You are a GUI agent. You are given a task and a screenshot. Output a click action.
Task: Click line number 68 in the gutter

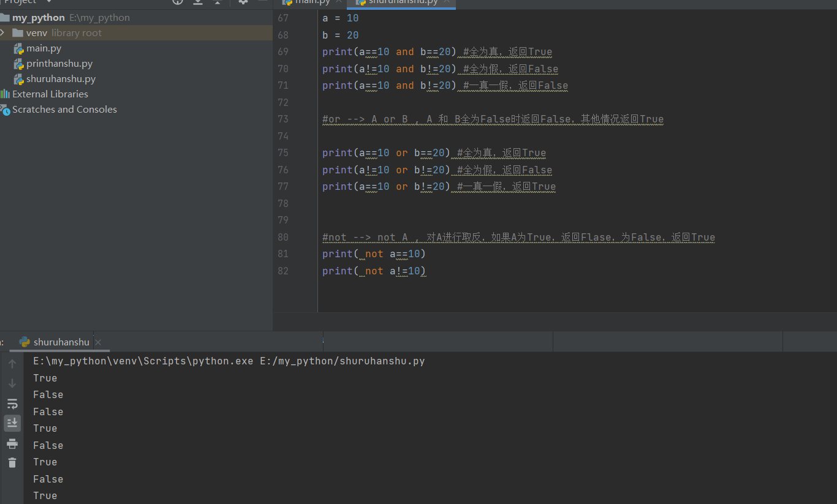[282, 35]
